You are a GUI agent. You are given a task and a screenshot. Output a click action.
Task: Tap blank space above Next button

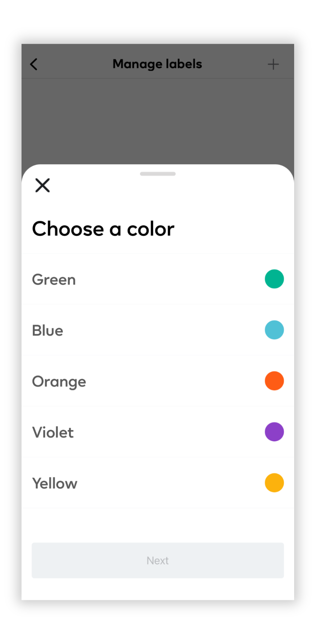click(x=157, y=525)
